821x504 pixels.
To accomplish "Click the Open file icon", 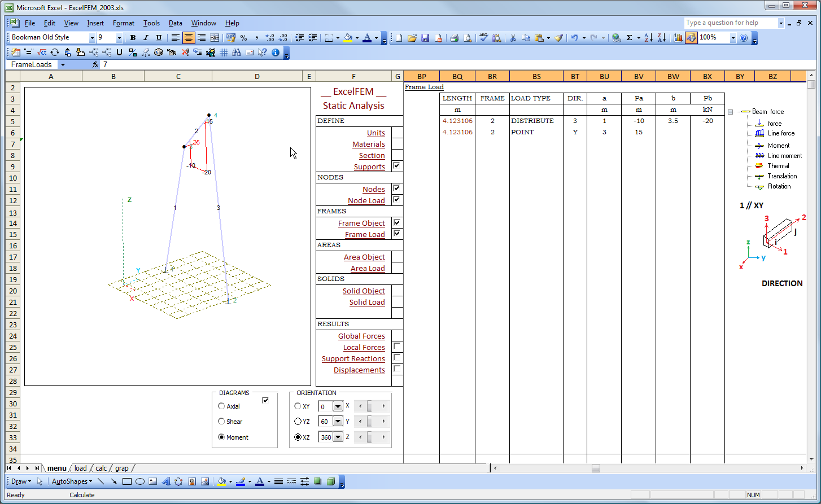I will (412, 38).
